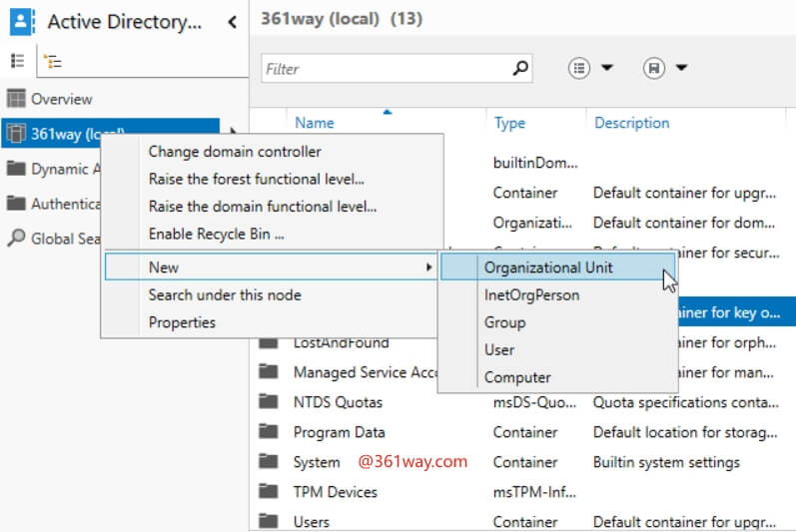The width and height of the screenshot is (796, 532).
Task: Click the System folder icon
Action: tap(268, 461)
